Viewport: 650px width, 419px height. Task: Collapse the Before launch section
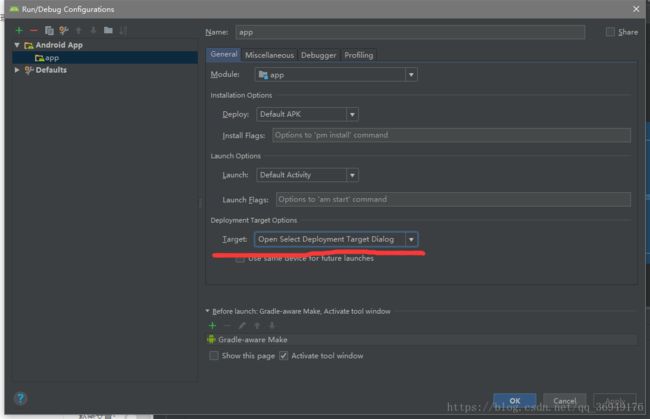point(207,311)
